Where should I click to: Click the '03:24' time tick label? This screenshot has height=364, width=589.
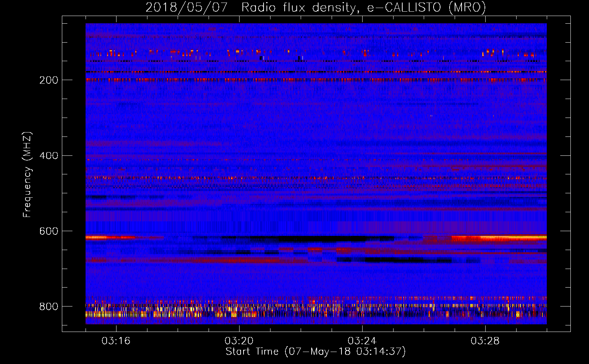[x=362, y=341]
